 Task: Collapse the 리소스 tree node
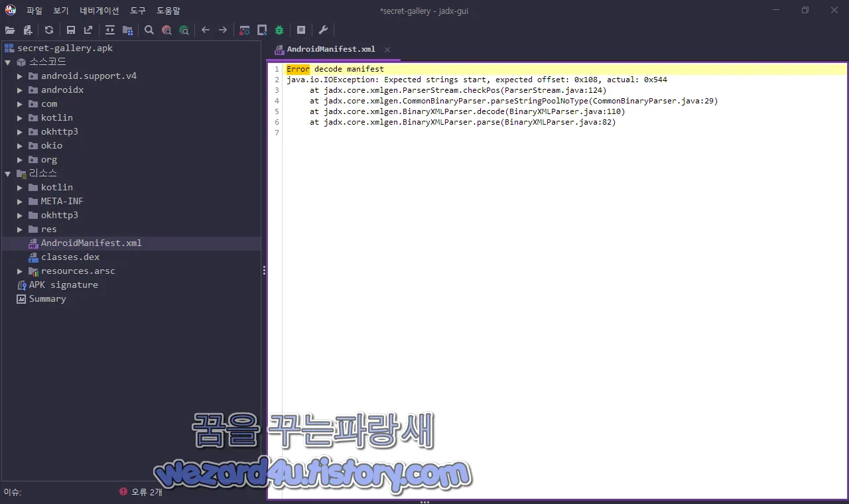[x=8, y=173]
